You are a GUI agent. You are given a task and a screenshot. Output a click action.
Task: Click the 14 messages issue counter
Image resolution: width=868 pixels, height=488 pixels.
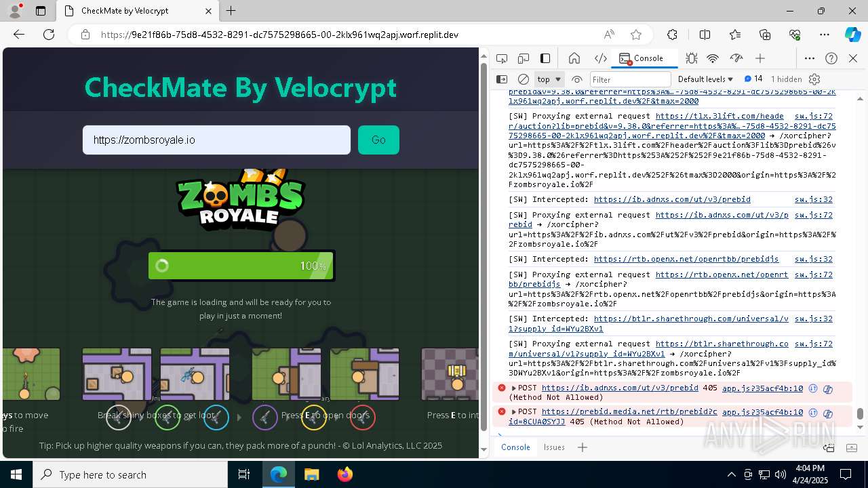point(753,79)
